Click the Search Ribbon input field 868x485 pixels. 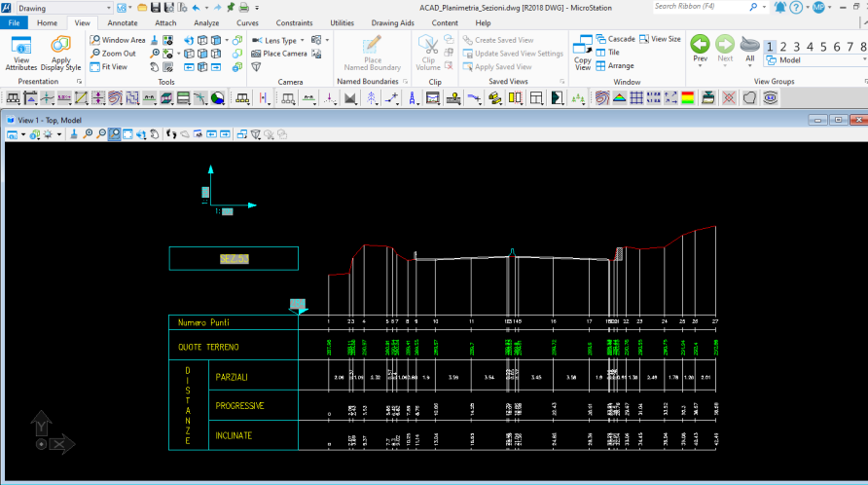[703, 7]
